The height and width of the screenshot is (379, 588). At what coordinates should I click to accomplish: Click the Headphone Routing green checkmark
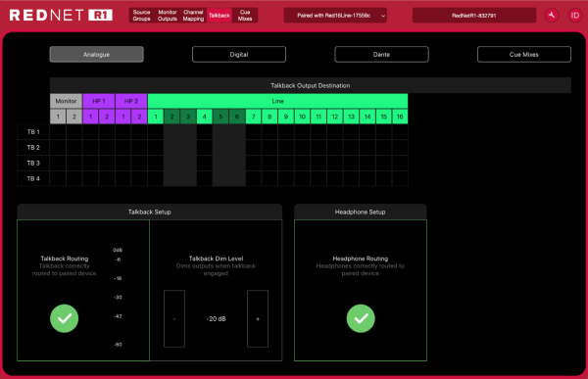tap(361, 318)
